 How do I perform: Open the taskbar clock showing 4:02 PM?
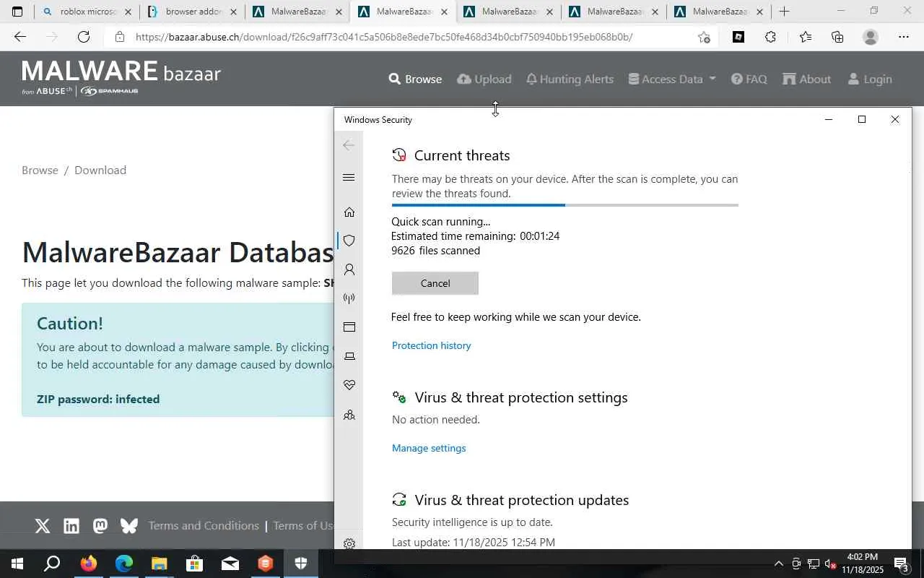click(862, 564)
